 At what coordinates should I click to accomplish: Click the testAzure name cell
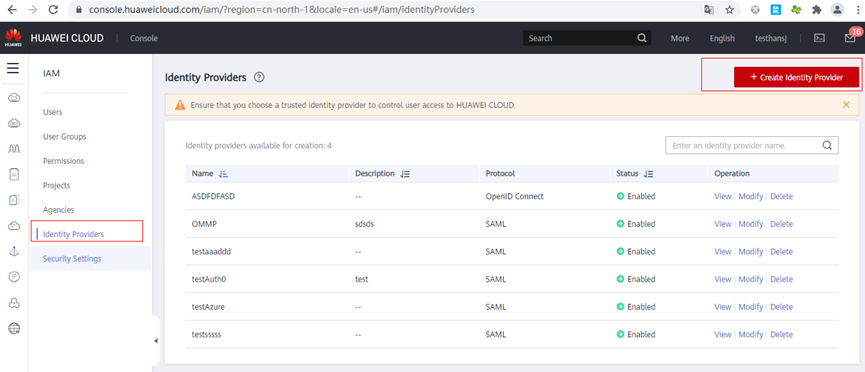click(208, 306)
